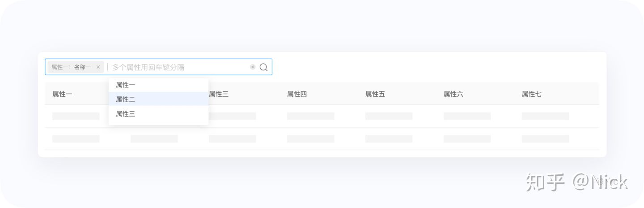Image resolution: width=644 pixels, height=208 pixels.
Task: Click the 属性三 column header
Action: 219,94
